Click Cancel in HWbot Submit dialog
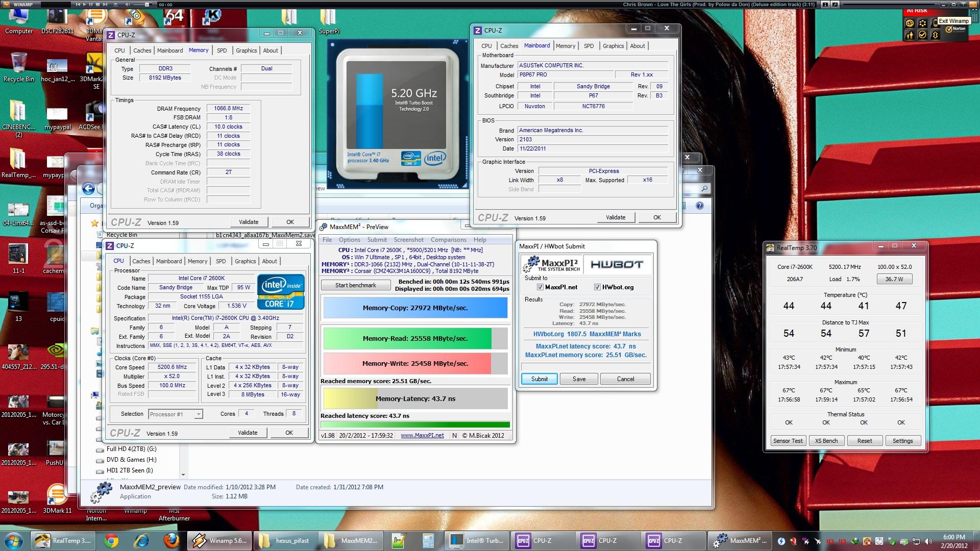Viewport: 980px width, 551px height. [625, 379]
